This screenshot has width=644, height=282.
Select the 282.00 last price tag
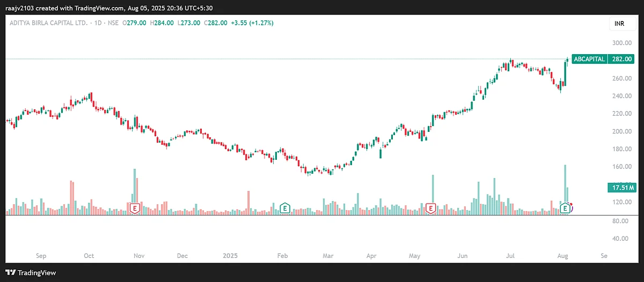(621, 59)
